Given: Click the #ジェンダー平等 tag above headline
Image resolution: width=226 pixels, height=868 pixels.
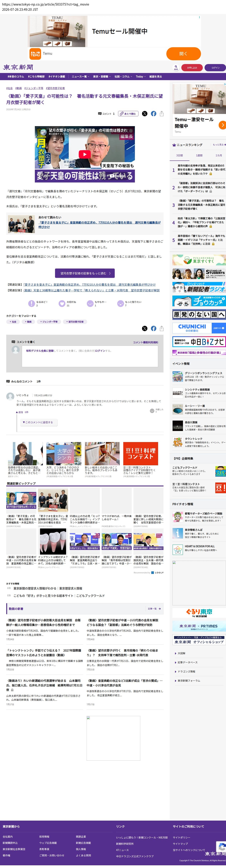Looking at the screenshot, I should 34,88.
